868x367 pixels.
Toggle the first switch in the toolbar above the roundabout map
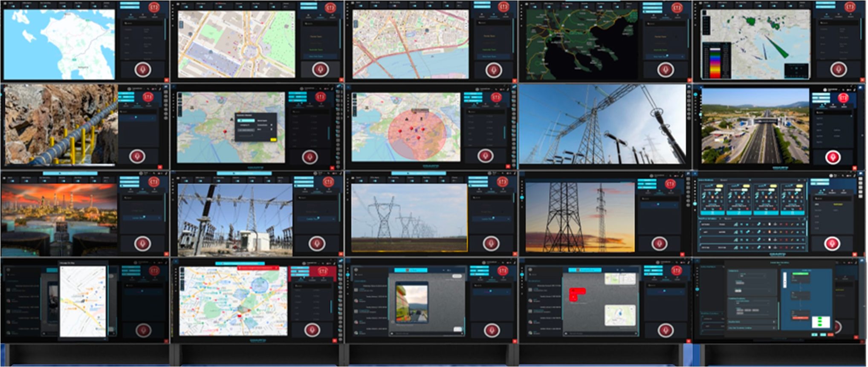186,6
